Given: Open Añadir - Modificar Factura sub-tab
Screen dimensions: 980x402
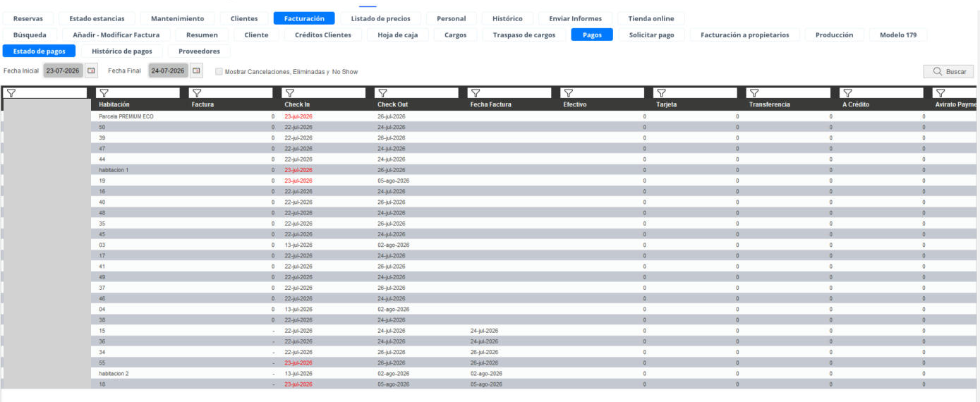Looking at the screenshot, I should 116,35.
